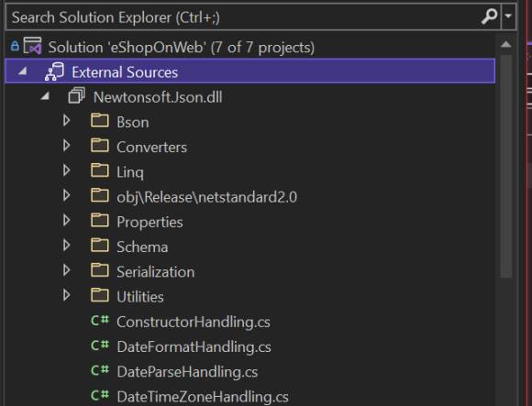Collapse the External Sources node

coord(22,71)
